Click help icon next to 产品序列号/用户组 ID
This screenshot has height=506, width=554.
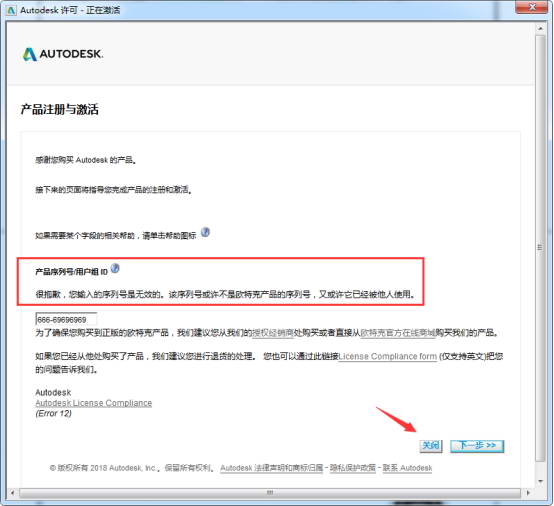[115, 268]
